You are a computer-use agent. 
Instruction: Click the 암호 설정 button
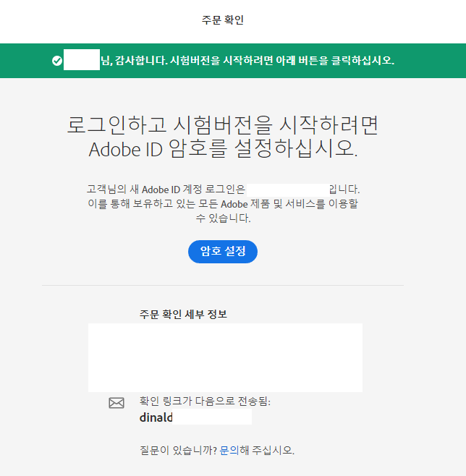pyautogui.click(x=223, y=251)
